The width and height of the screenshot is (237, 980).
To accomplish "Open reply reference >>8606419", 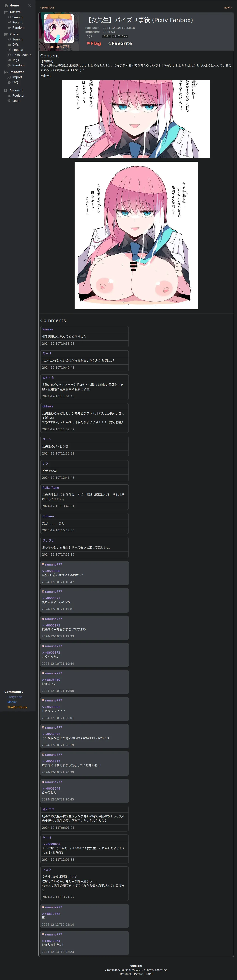I will [51, 680].
